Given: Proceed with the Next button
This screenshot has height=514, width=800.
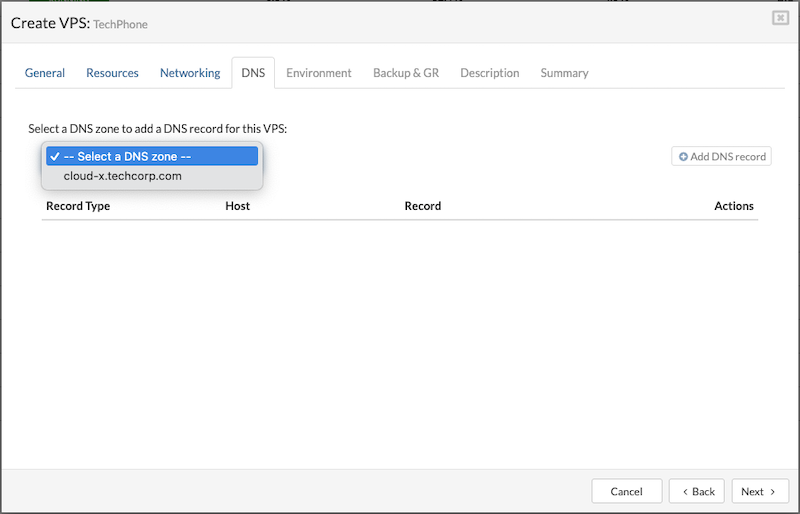Looking at the screenshot, I should pyautogui.click(x=759, y=491).
